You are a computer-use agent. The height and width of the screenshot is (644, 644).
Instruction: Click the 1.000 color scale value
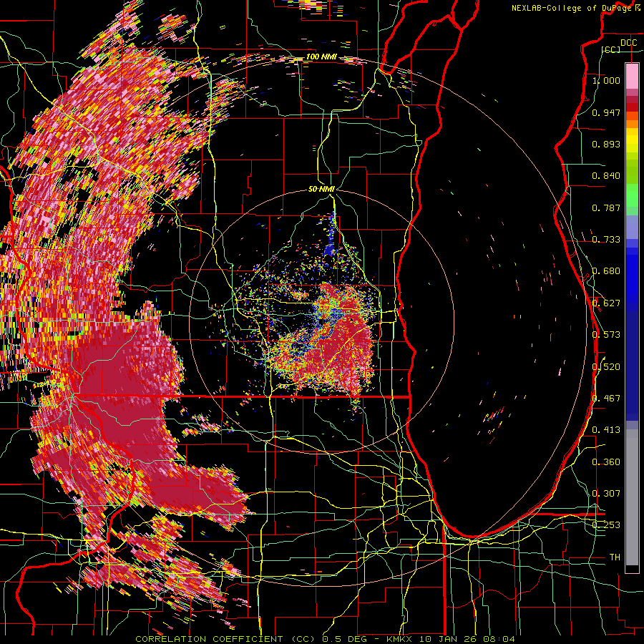click(x=606, y=80)
